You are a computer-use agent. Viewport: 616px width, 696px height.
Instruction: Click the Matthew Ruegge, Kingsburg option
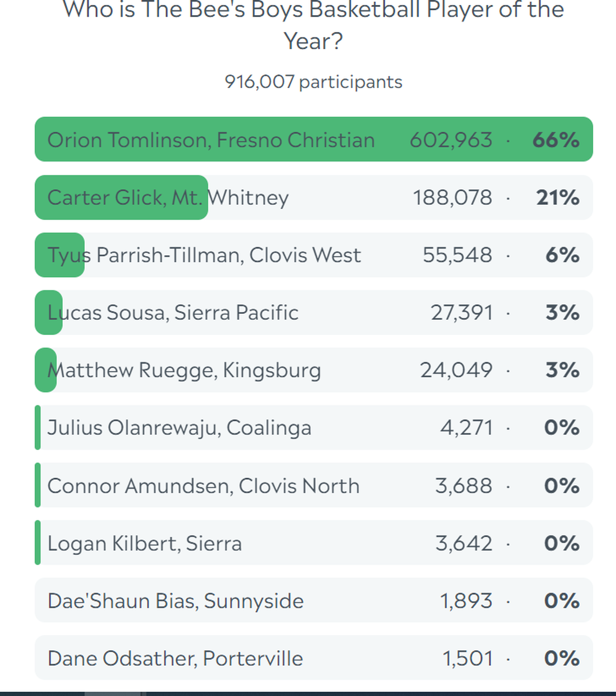184,370
